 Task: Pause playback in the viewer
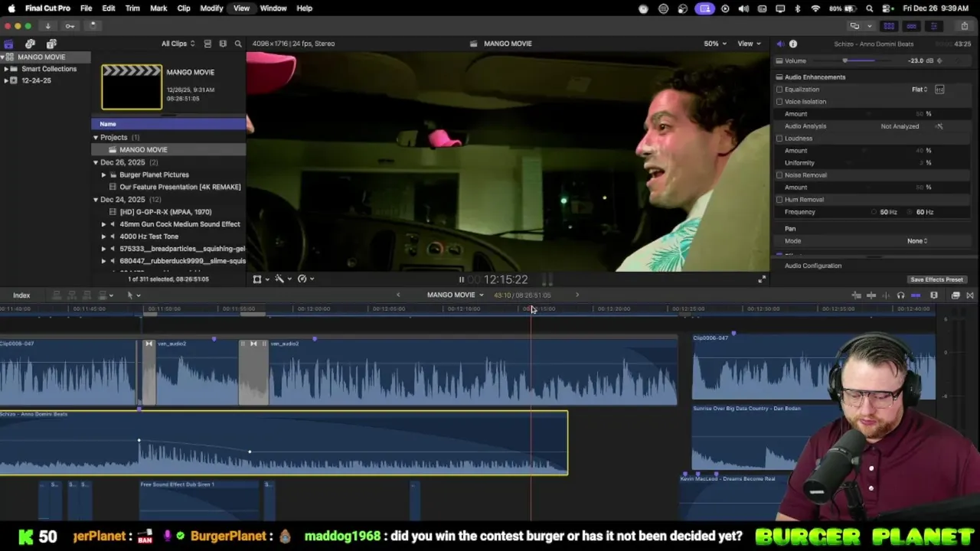coord(461,280)
